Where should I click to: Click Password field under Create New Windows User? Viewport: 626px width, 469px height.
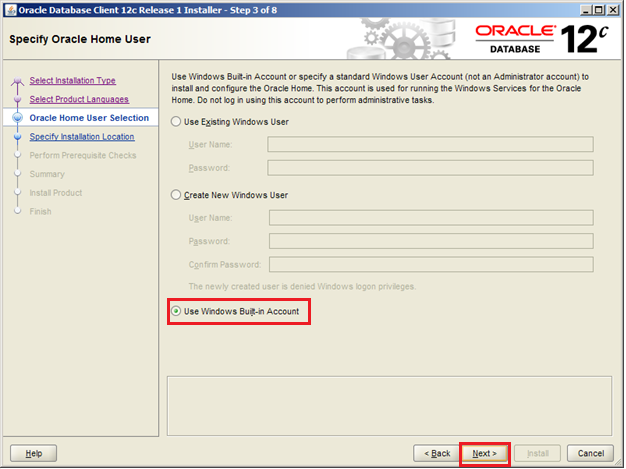pyautogui.click(x=431, y=241)
